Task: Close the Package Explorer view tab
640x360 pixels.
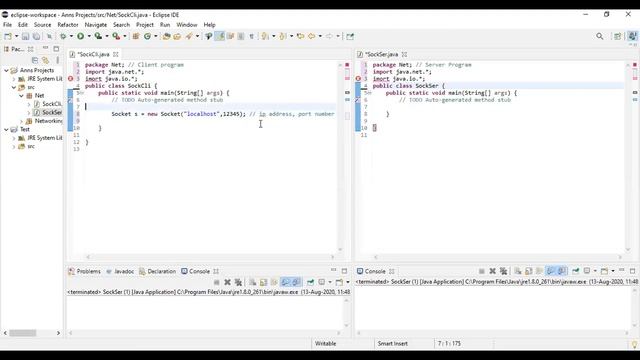Action: pyautogui.click(x=31, y=49)
